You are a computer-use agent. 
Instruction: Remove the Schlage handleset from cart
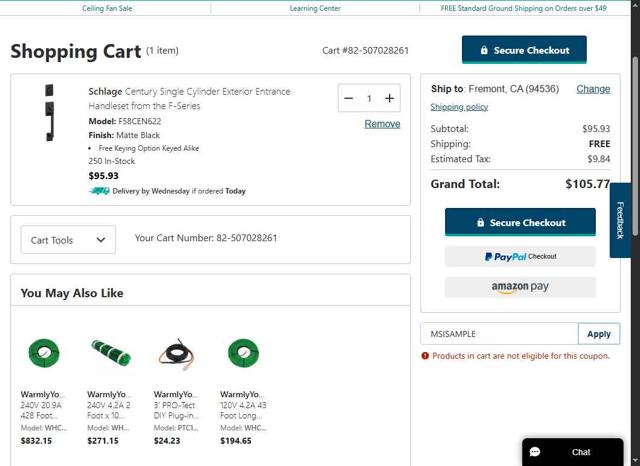click(x=382, y=124)
